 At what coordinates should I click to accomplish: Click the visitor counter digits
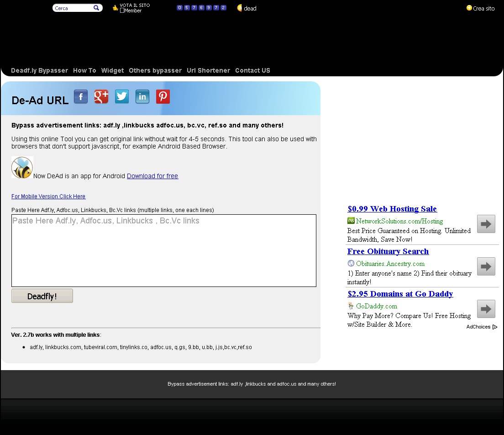(x=201, y=8)
